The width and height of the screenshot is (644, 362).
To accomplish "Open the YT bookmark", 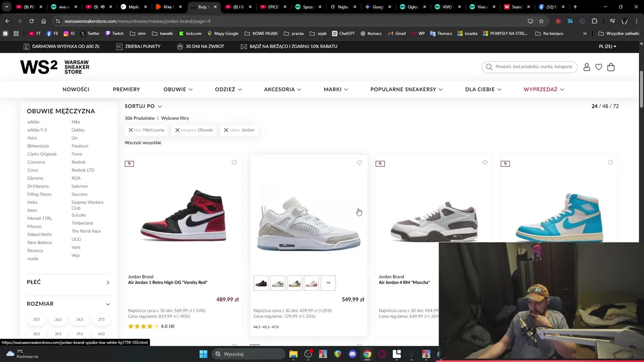I will 35,33.
